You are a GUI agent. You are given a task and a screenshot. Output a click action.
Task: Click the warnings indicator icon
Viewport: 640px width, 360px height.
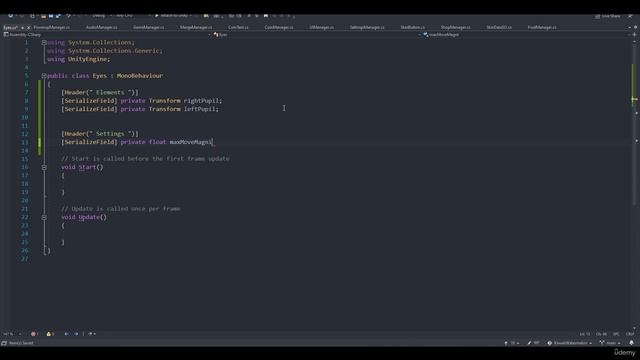pyautogui.click(x=50, y=334)
